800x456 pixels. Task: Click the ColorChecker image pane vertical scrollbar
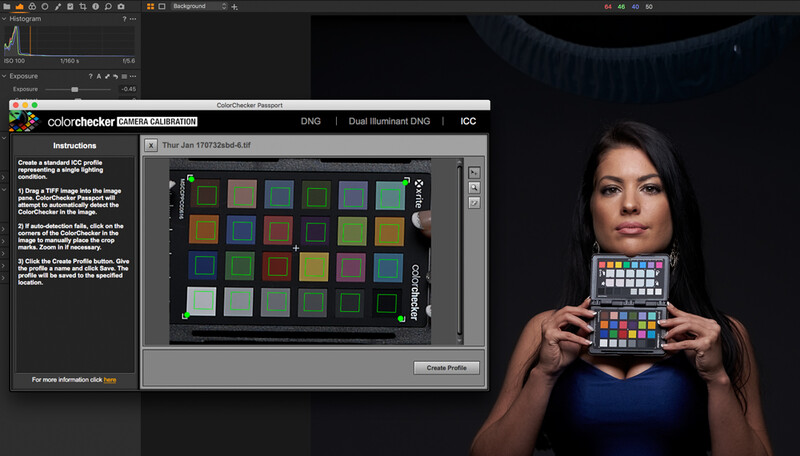pos(459,251)
